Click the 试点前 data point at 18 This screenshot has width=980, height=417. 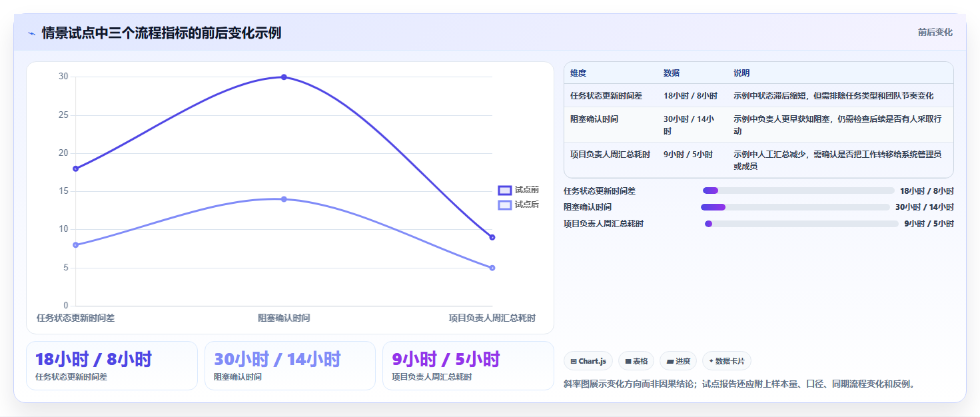click(76, 169)
